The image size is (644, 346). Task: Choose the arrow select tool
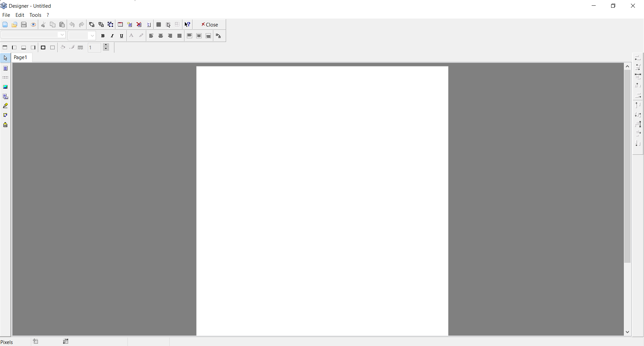click(x=5, y=58)
